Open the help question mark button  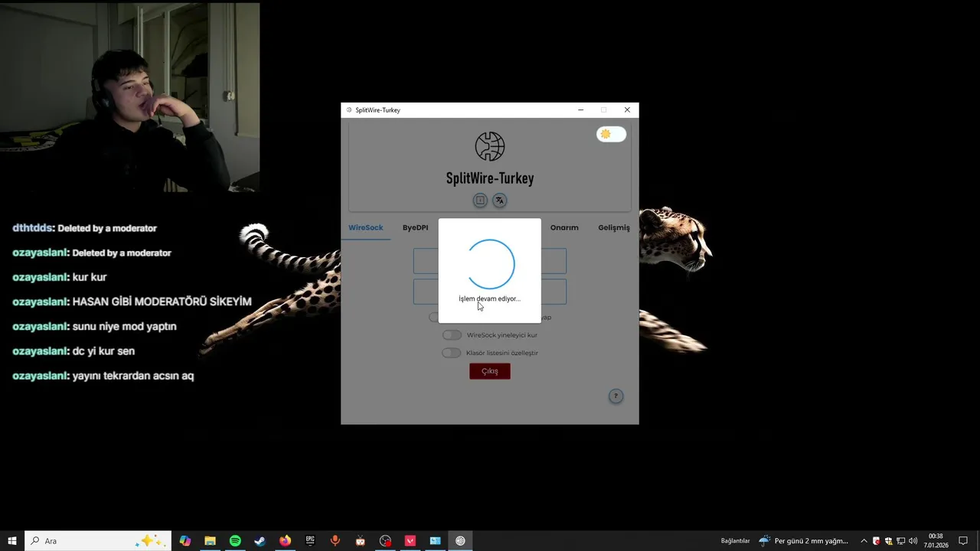(616, 396)
